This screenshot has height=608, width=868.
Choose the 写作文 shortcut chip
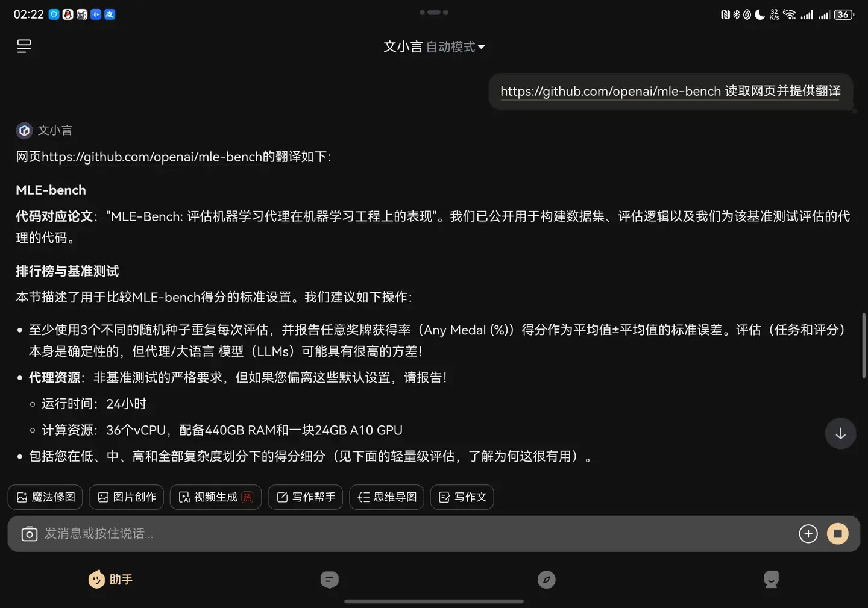click(x=462, y=497)
